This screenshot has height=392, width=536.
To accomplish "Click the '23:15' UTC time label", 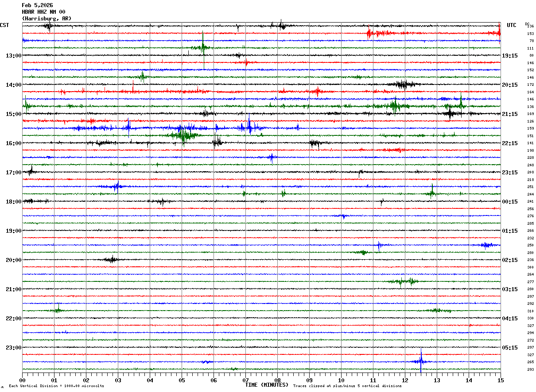I will tap(510, 173).
